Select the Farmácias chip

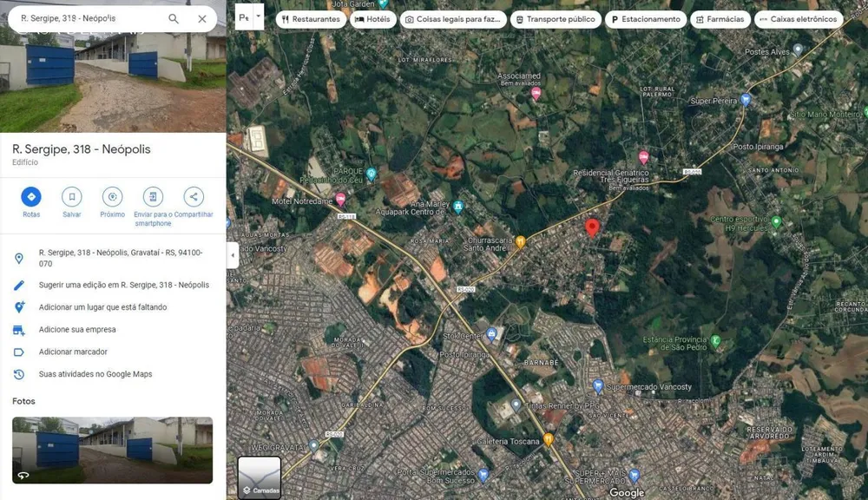(x=720, y=19)
